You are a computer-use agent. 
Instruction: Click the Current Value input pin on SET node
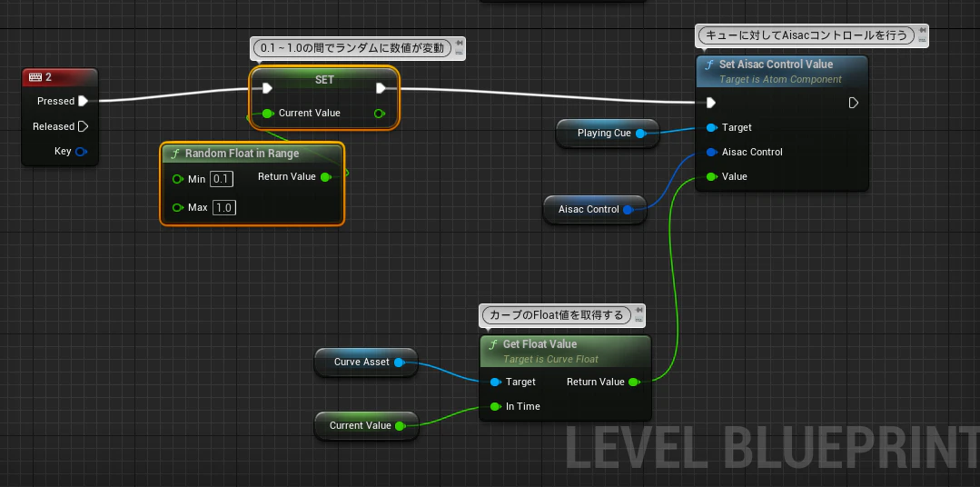tap(268, 114)
